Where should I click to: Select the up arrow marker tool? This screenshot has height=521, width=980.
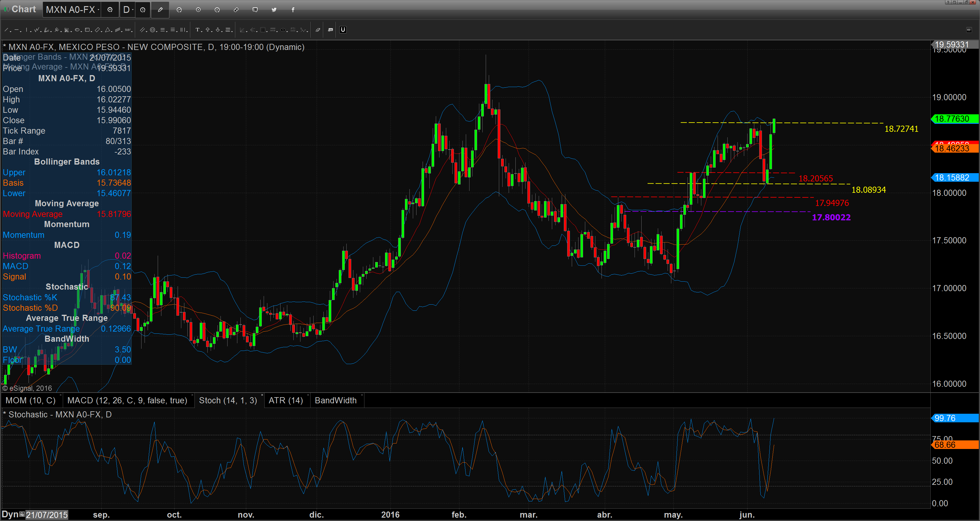point(208,30)
